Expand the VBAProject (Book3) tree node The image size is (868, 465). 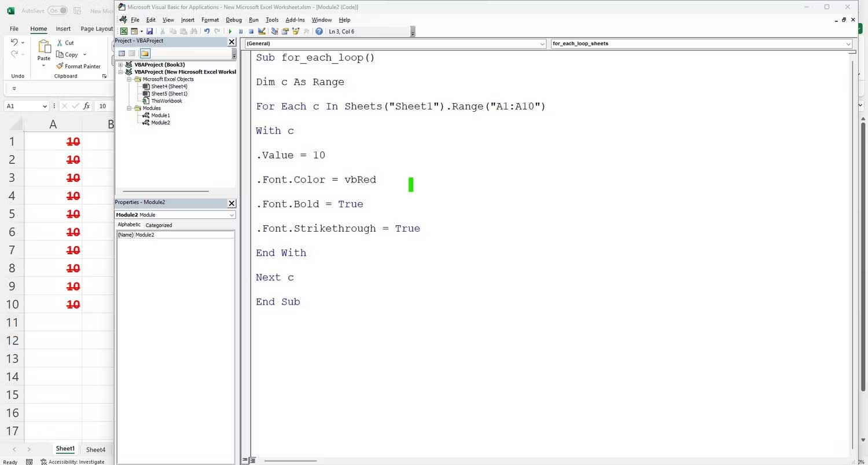(x=120, y=65)
